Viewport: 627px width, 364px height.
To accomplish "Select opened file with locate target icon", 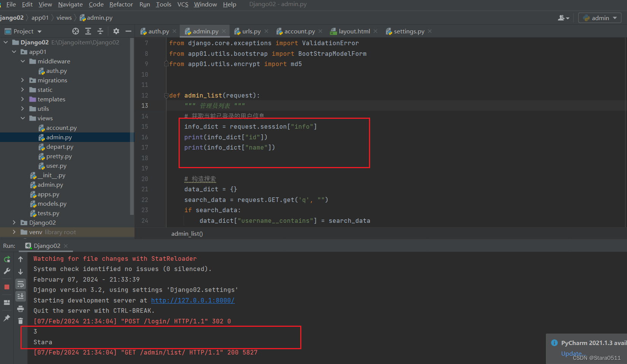I will tap(76, 31).
